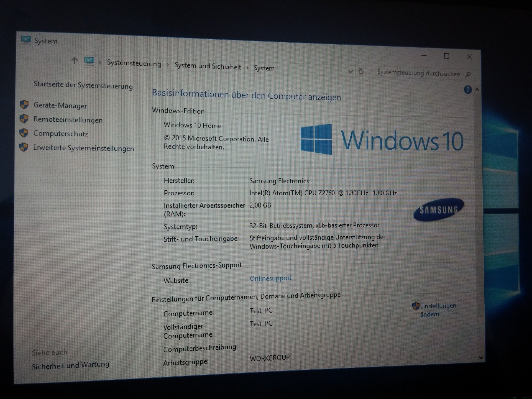Open Remoteeinstellungen link
The height and width of the screenshot is (399, 532).
click(x=68, y=120)
